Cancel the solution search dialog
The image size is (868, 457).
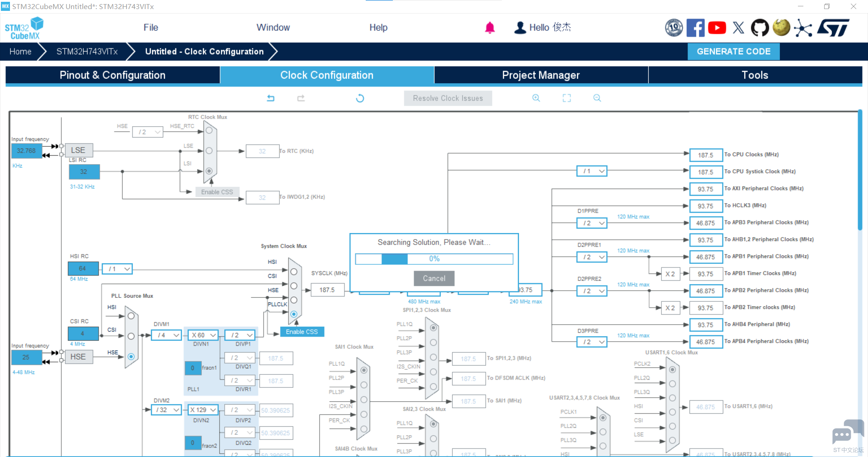[x=434, y=279]
